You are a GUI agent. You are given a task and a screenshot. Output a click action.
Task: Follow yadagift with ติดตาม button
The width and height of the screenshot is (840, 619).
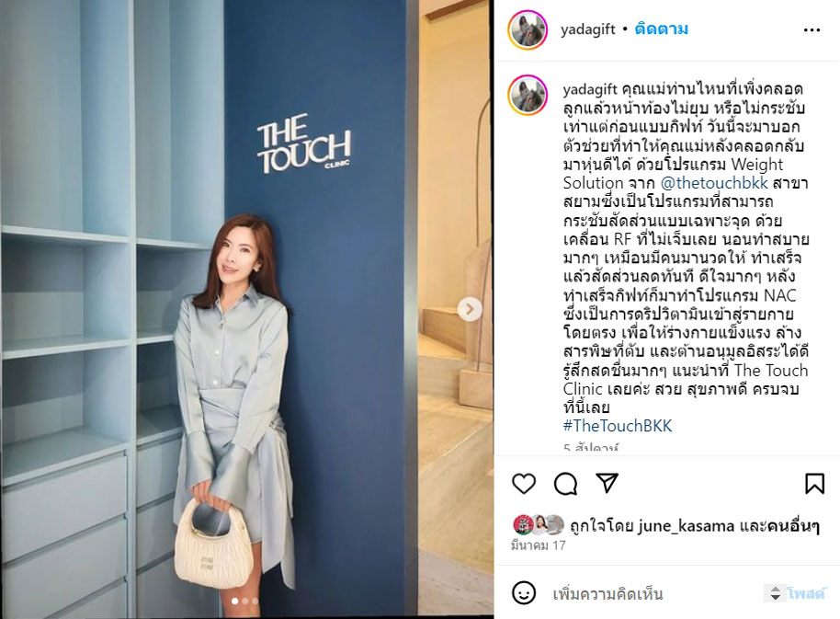click(x=661, y=29)
